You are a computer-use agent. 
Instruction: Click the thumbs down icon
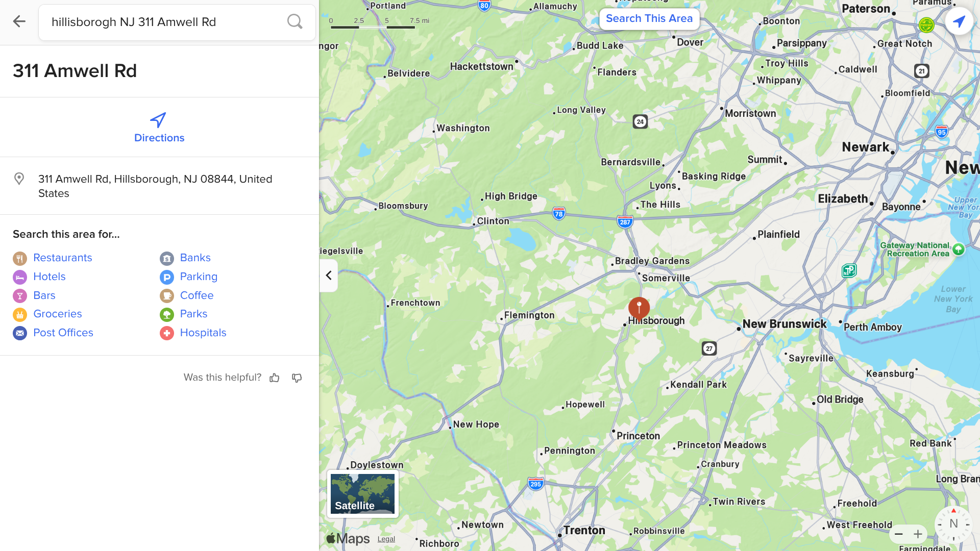pos(297,378)
